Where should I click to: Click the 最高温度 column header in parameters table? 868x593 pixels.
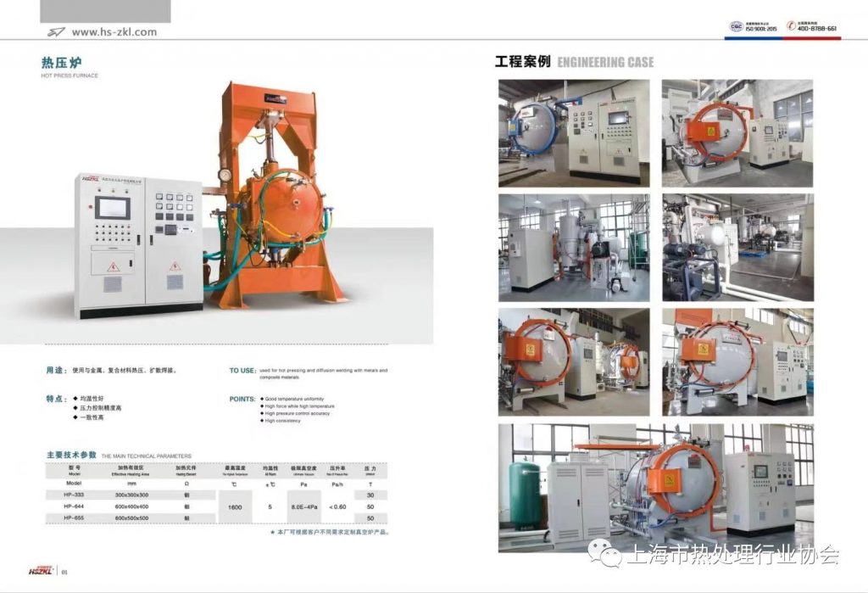235,470
